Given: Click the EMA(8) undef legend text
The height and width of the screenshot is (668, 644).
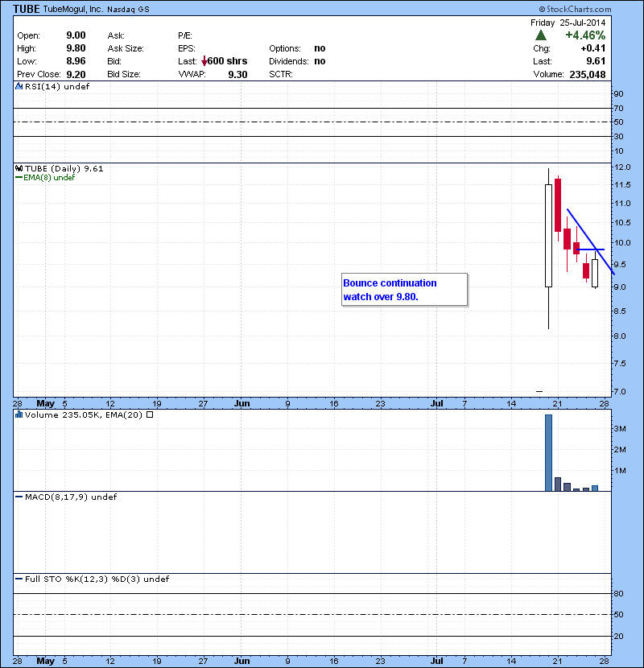Looking at the screenshot, I should tap(49, 177).
